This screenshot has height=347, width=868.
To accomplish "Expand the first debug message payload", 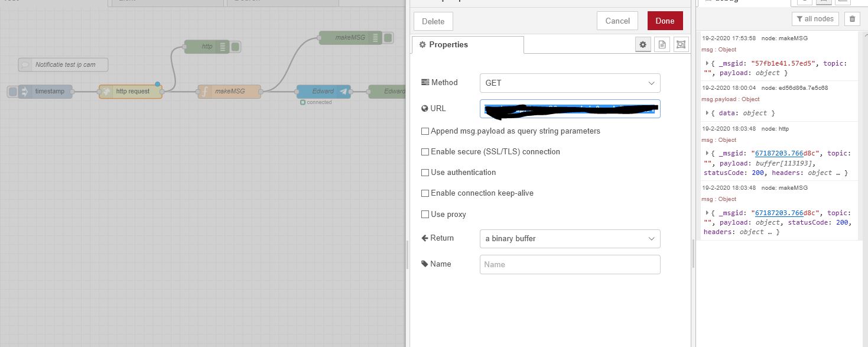I will 707,63.
